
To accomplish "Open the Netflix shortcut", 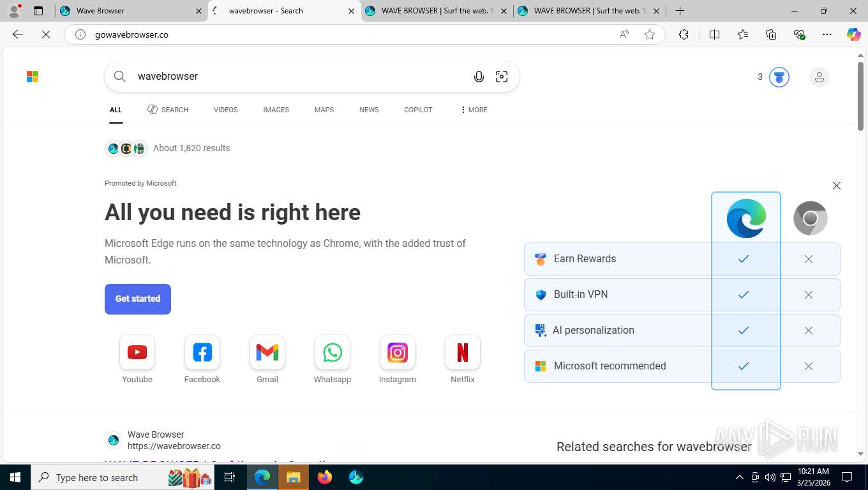I will click(x=463, y=359).
